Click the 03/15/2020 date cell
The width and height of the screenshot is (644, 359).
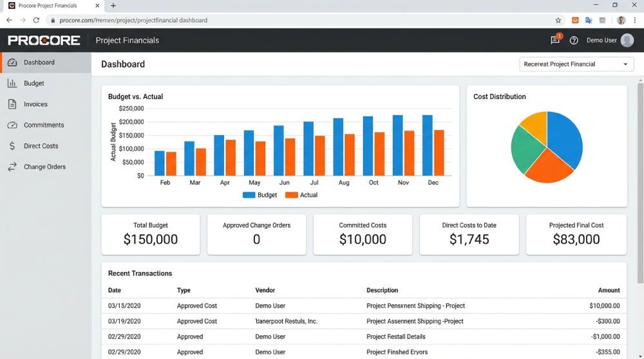click(x=124, y=306)
